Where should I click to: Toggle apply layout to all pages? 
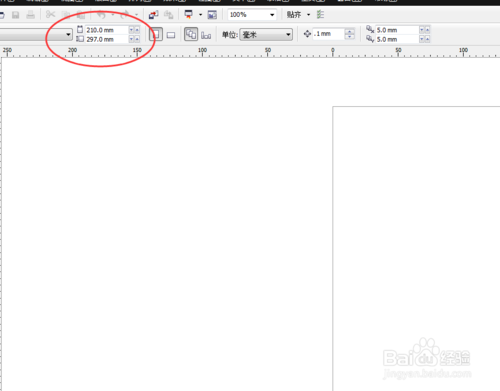pos(191,34)
